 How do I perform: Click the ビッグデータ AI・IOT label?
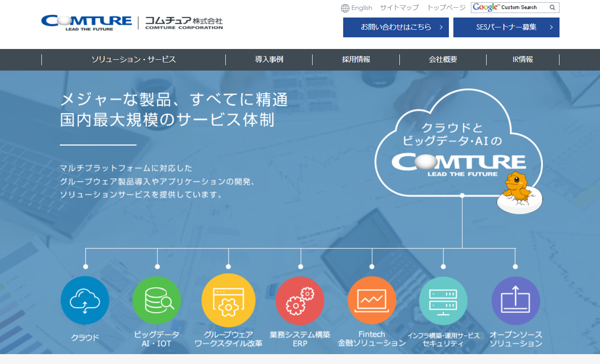point(157,339)
